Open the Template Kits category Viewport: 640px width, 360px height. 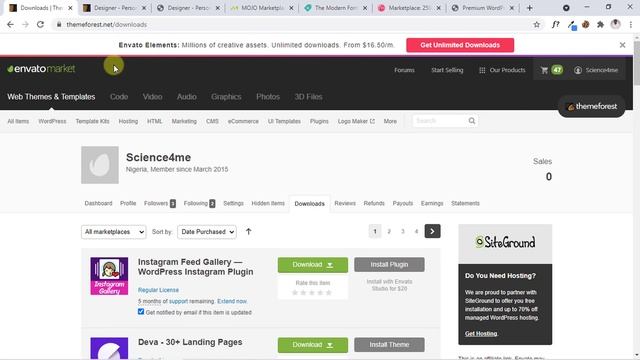pos(92,121)
